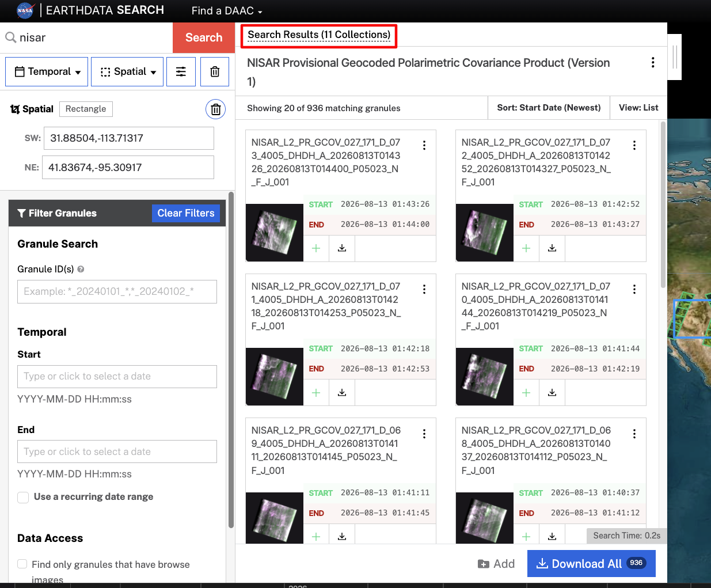Open the Spatial dropdown

(127, 71)
